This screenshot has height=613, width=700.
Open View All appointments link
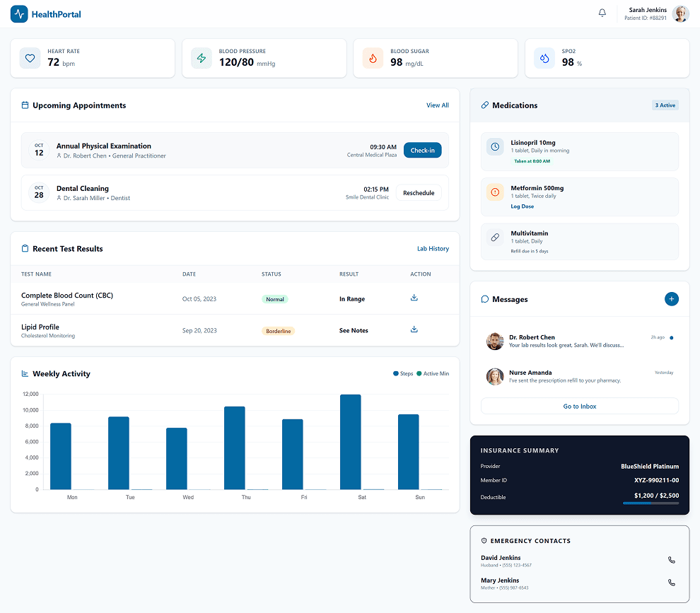click(438, 105)
